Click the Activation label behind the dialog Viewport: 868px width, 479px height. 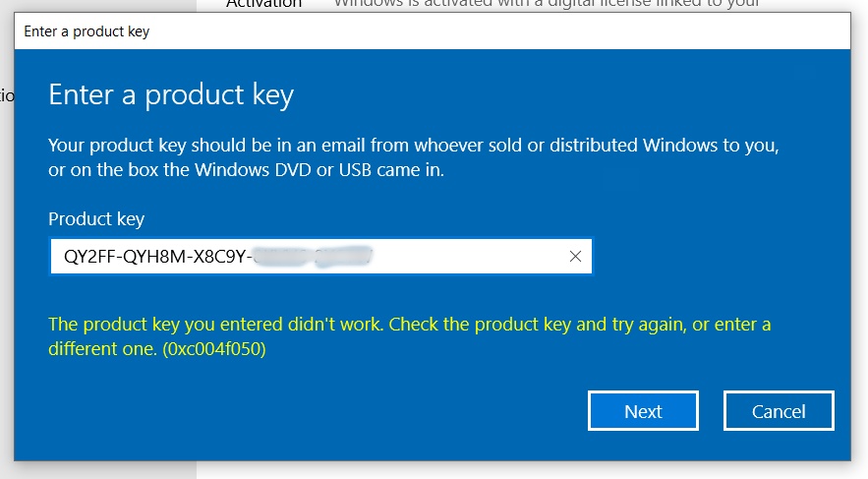pos(264,5)
